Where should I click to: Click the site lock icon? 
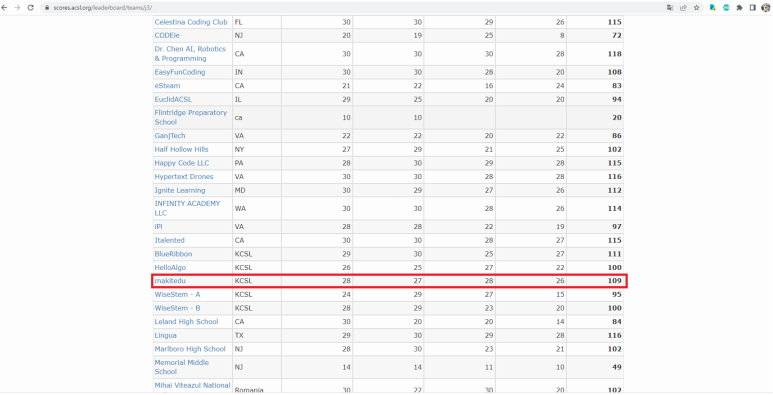tap(47, 8)
